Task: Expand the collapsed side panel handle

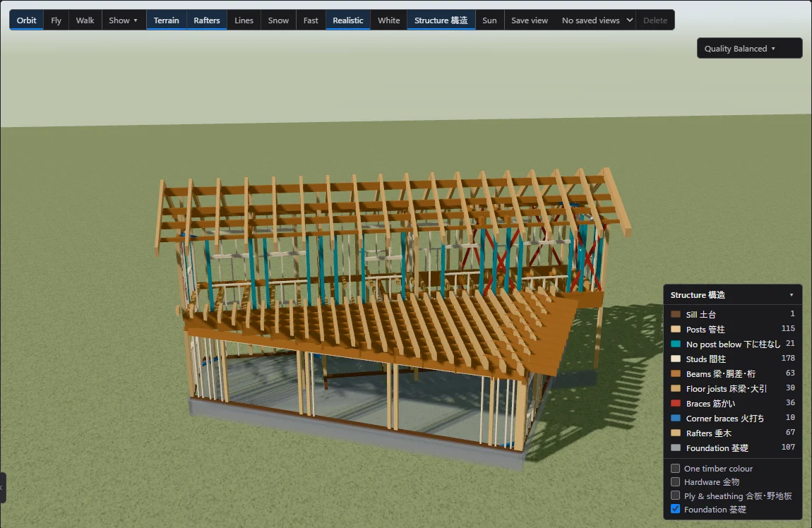Action: (x=3, y=488)
